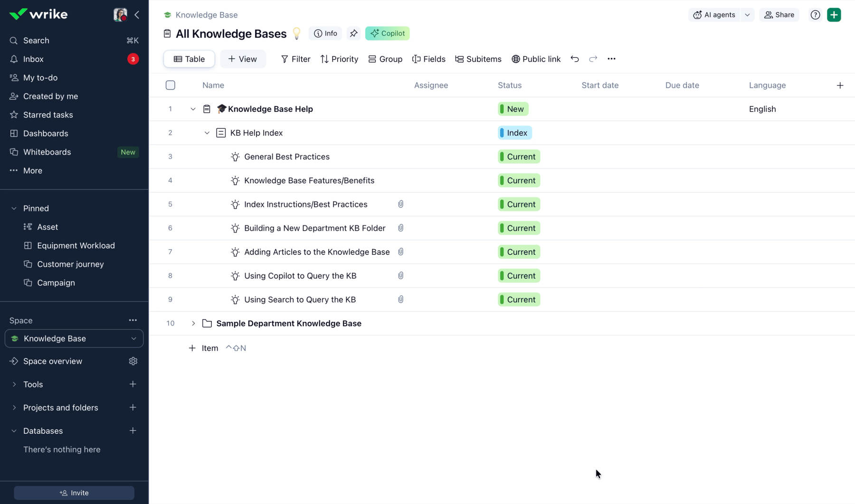Open the AI agents dropdown arrow
The height and width of the screenshot is (504, 855).
point(747,15)
